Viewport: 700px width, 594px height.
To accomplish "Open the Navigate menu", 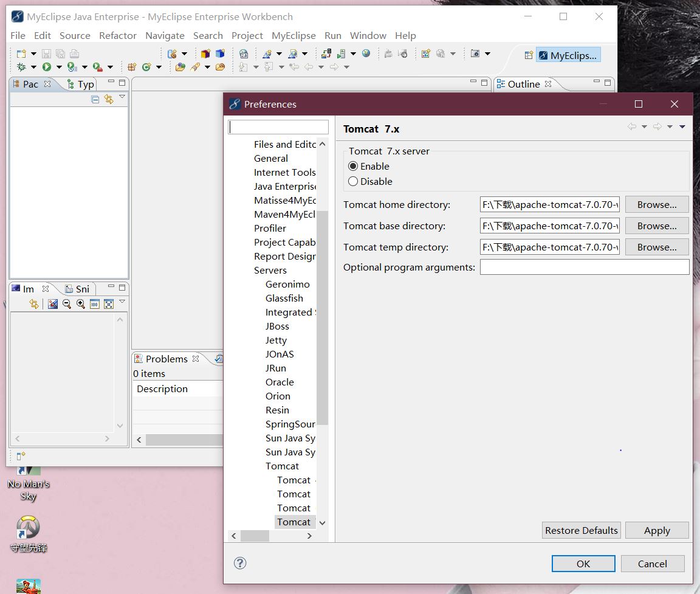I will 165,36.
